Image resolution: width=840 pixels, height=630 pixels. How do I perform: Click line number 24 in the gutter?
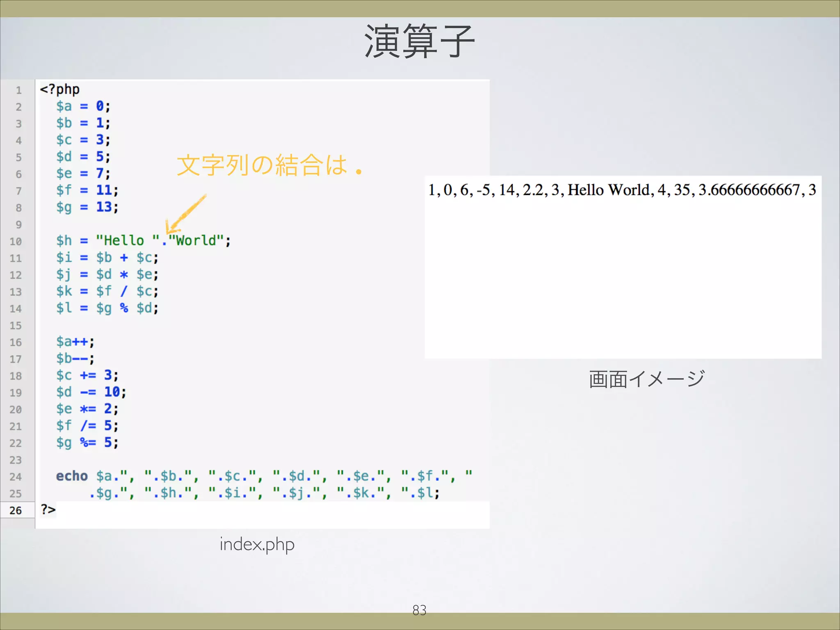click(x=16, y=477)
